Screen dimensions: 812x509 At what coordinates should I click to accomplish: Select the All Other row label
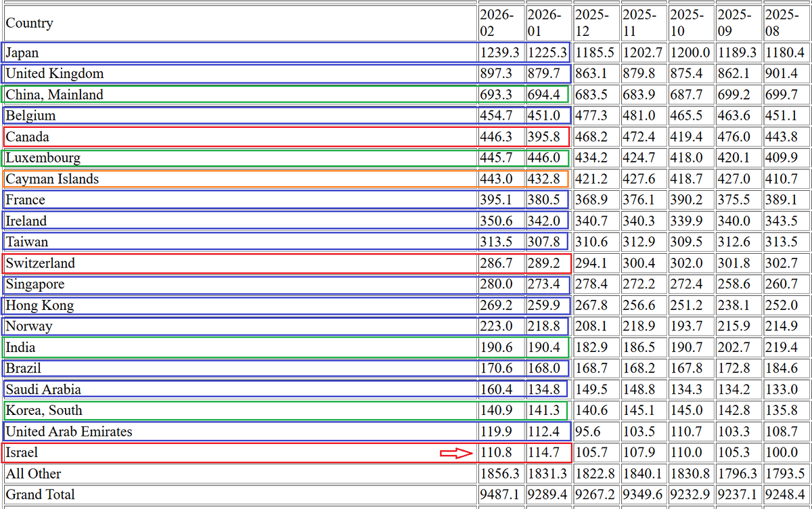click(x=33, y=474)
